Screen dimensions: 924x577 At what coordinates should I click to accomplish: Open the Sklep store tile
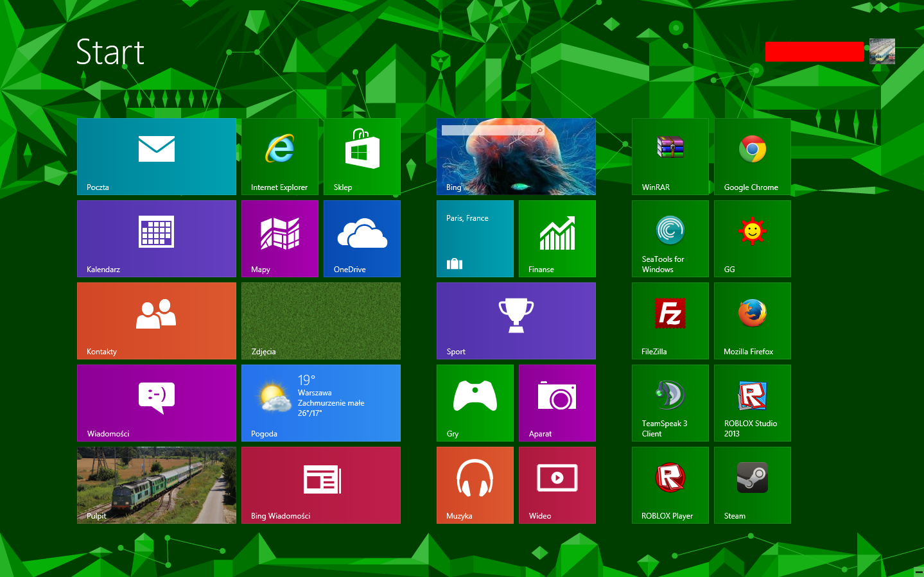pos(362,157)
